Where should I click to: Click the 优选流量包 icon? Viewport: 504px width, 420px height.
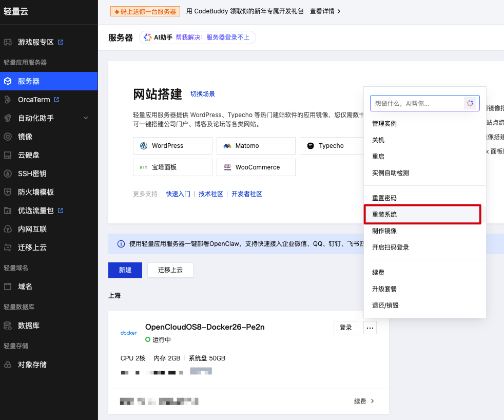(8, 211)
